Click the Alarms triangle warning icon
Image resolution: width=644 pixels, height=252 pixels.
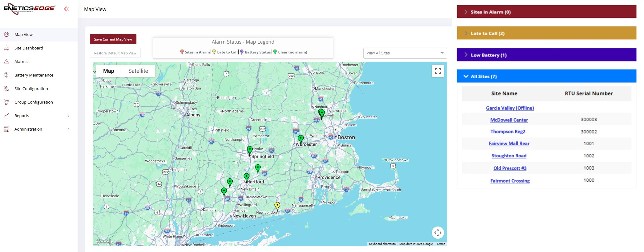pos(6,62)
